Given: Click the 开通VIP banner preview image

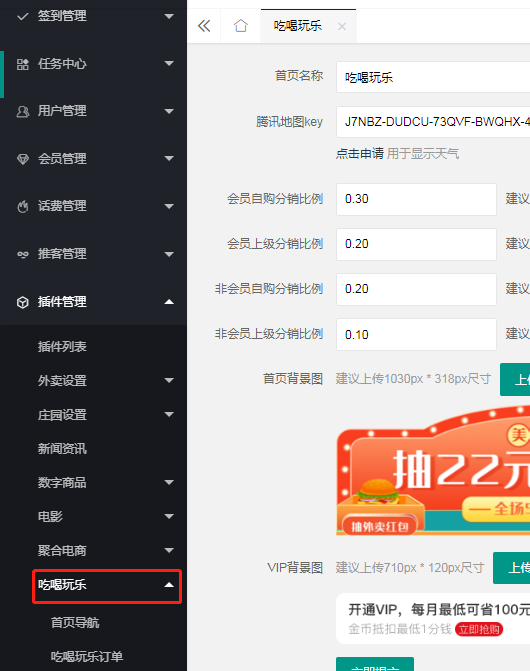Looking at the screenshot, I should click(433, 618).
